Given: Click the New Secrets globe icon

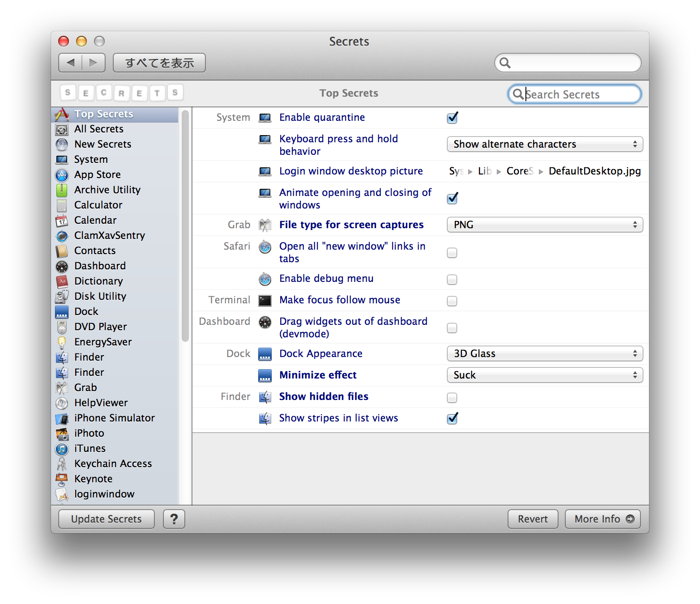Looking at the screenshot, I should click(62, 145).
